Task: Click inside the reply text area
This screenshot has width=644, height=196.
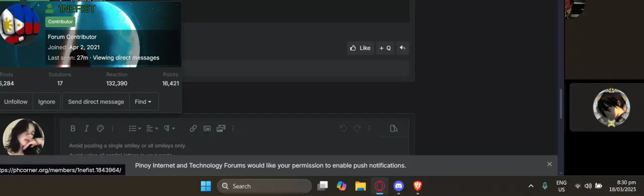Action: coord(235,147)
